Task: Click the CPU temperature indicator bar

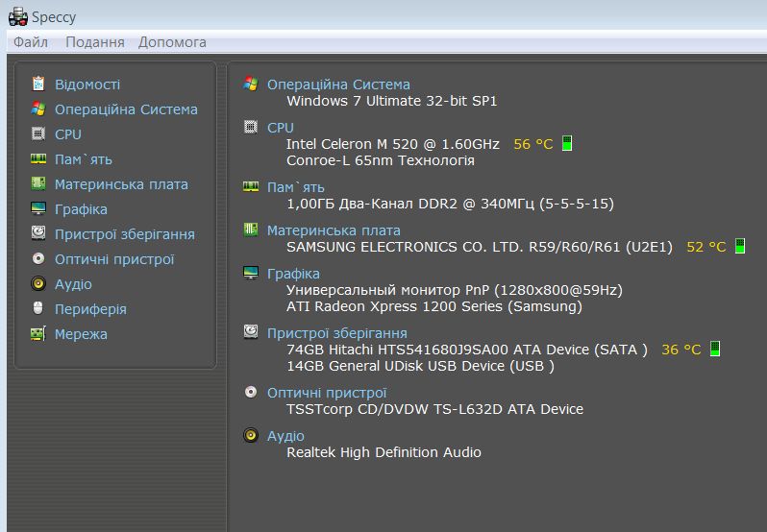Action: point(567,144)
